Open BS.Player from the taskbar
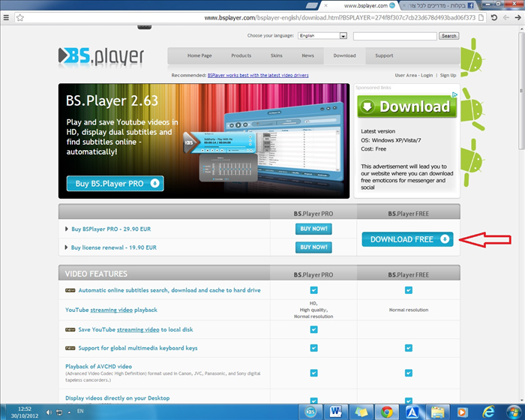The height and width of the screenshot is (420, 525). [310, 412]
